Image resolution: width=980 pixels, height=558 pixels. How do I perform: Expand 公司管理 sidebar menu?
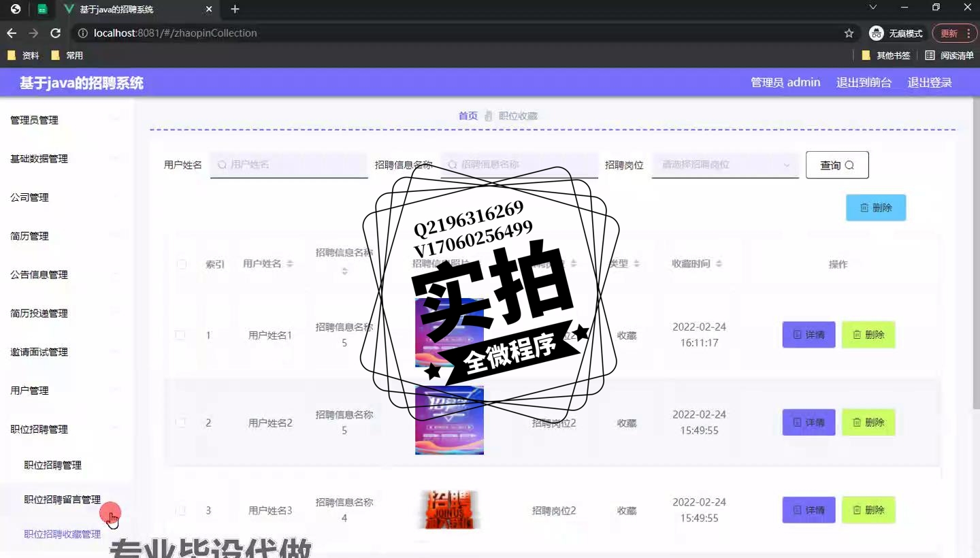click(66, 197)
